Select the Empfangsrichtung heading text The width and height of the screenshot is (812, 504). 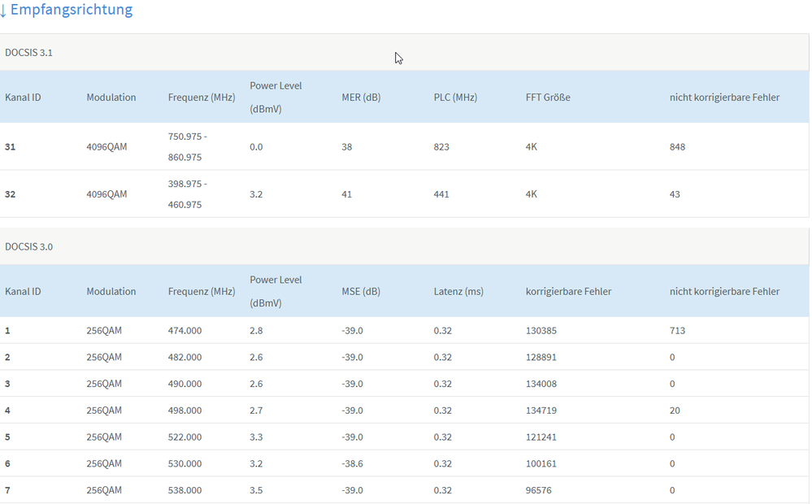(72, 10)
